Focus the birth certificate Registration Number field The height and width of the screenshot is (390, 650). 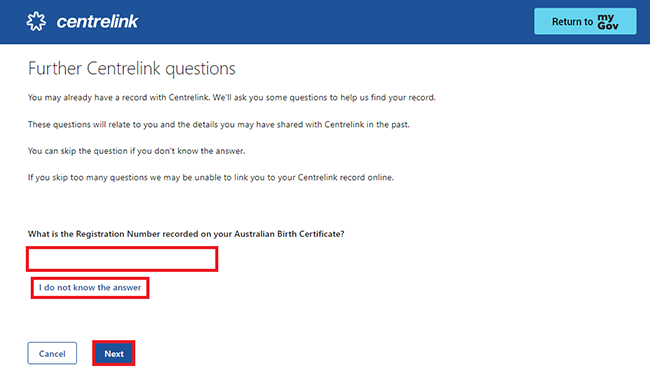point(122,259)
